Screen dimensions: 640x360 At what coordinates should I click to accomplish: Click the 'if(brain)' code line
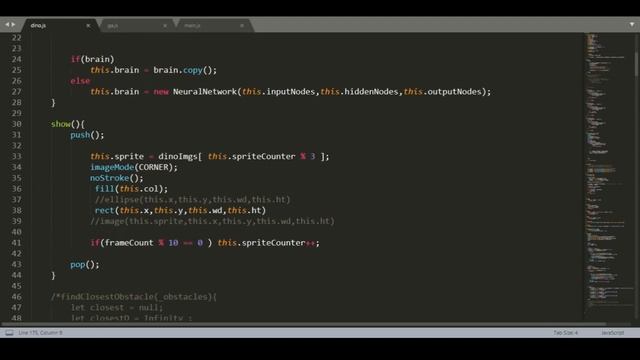click(93, 59)
